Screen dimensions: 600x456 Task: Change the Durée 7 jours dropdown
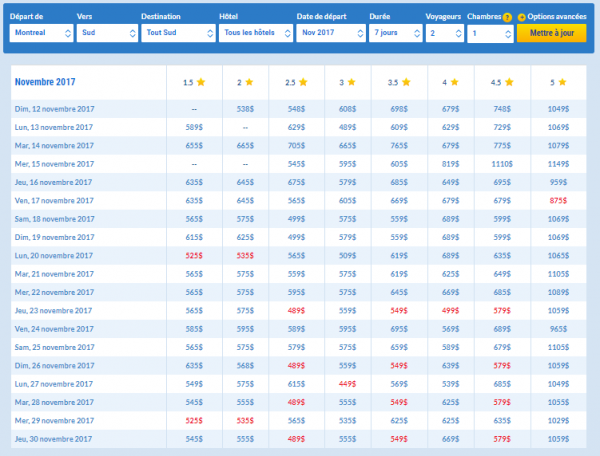click(x=394, y=33)
